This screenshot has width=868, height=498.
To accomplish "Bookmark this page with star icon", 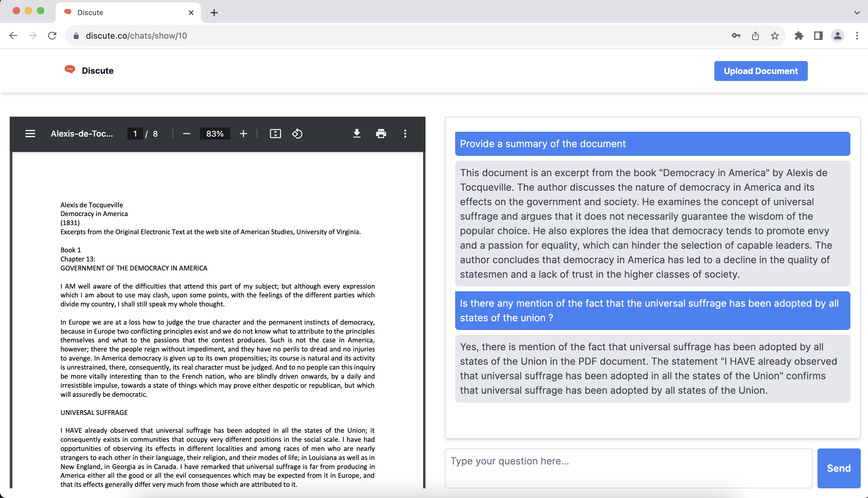I will pos(775,36).
